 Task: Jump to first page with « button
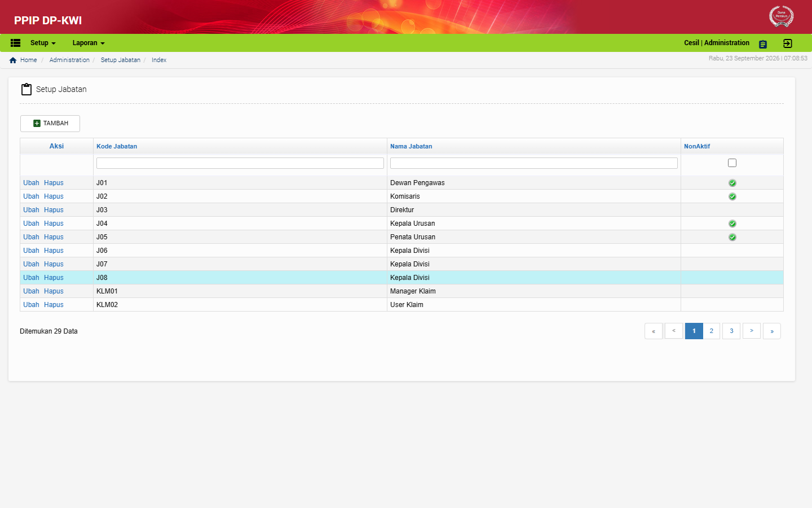[x=654, y=331]
